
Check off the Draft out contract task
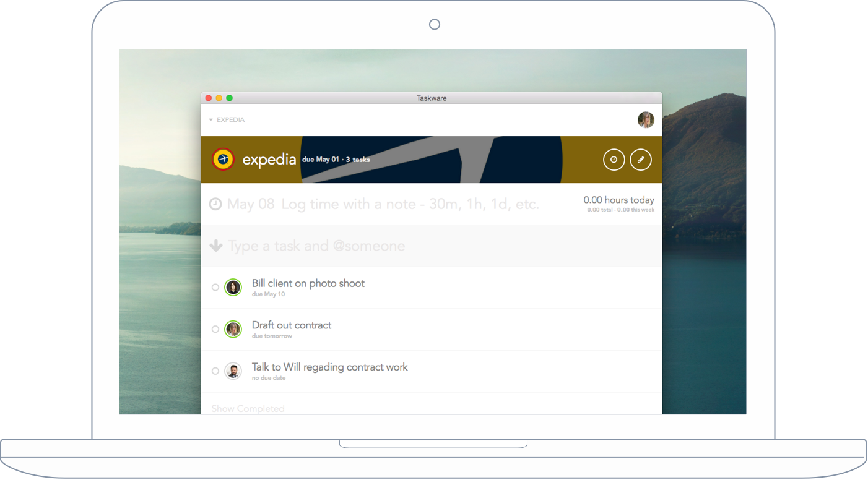pyautogui.click(x=215, y=328)
